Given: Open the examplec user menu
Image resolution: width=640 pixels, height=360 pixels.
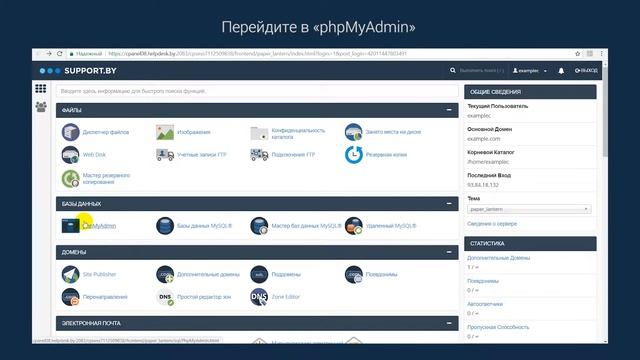Looking at the screenshot, I should pos(530,71).
